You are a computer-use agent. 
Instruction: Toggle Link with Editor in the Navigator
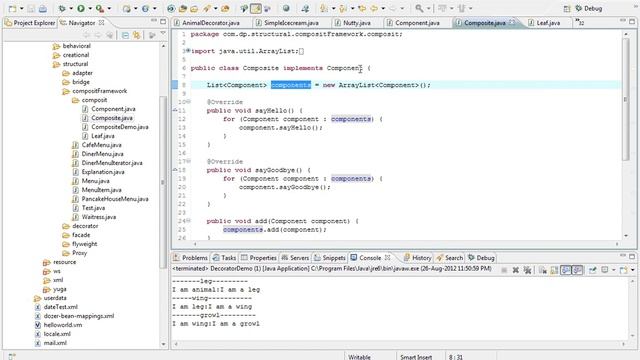[136, 36]
